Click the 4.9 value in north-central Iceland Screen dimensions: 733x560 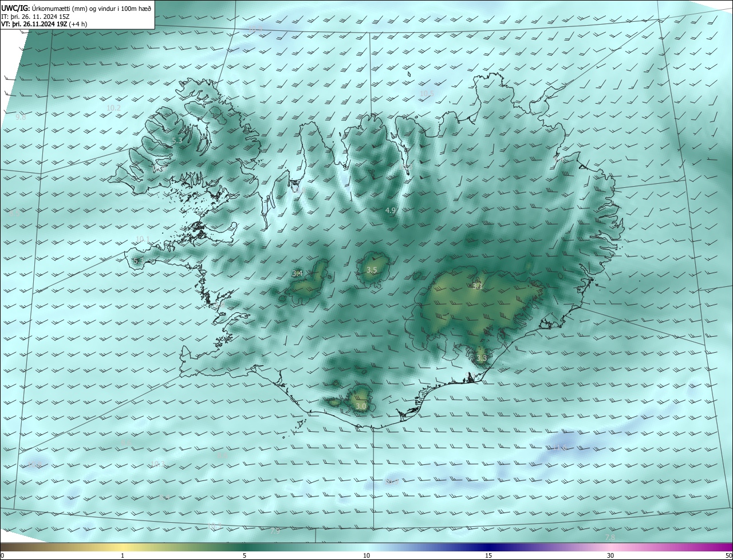click(391, 211)
